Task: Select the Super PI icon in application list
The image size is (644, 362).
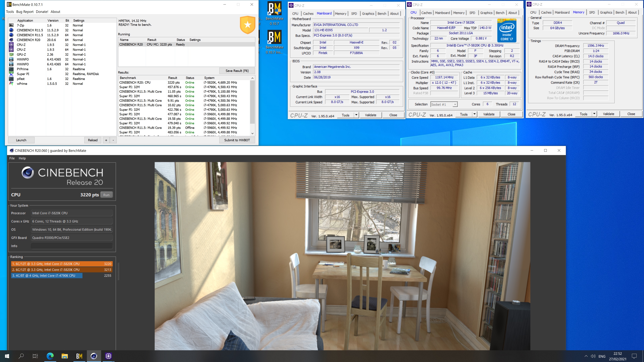Action: [11, 74]
